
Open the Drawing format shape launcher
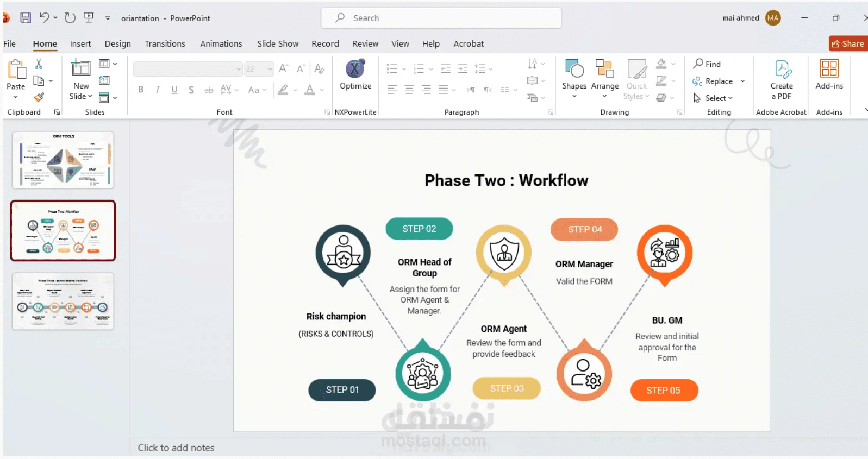point(679,112)
